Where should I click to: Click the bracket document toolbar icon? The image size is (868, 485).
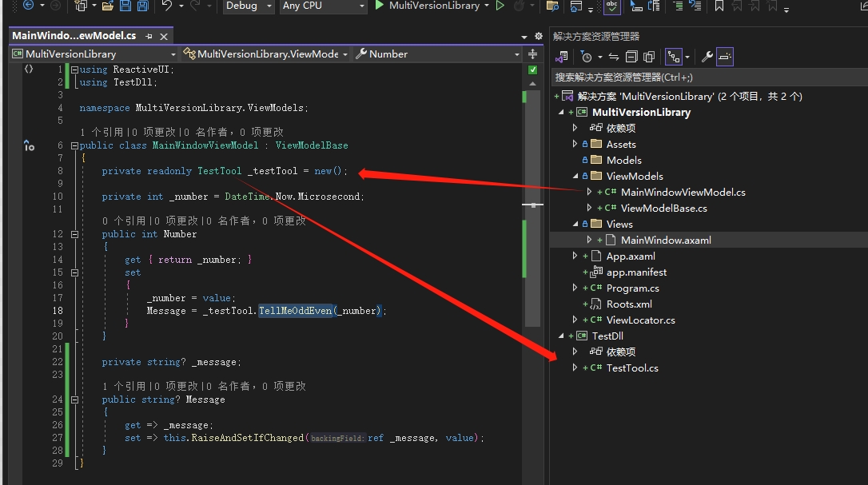654,6
